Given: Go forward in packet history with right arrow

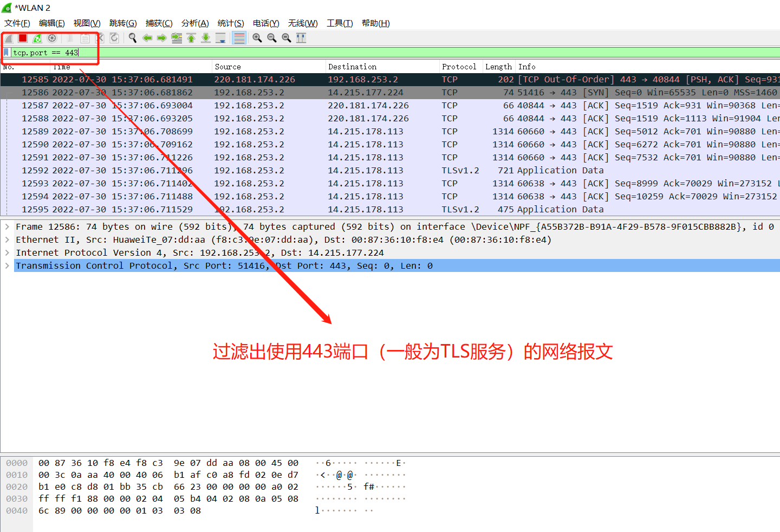Looking at the screenshot, I should 162,38.
